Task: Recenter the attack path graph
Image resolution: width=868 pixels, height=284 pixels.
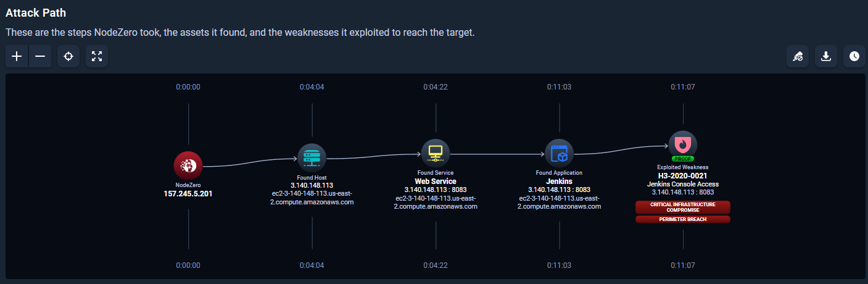Action: pyautogui.click(x=68, y=56)
